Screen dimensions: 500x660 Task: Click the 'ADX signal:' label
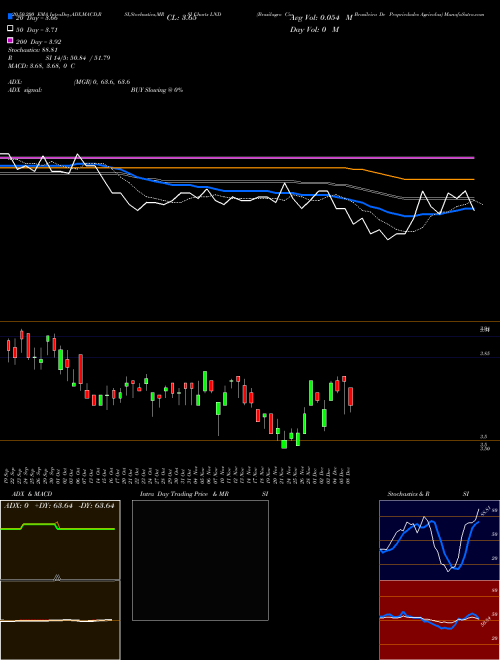pyautogui.click(x=25, y=90)
